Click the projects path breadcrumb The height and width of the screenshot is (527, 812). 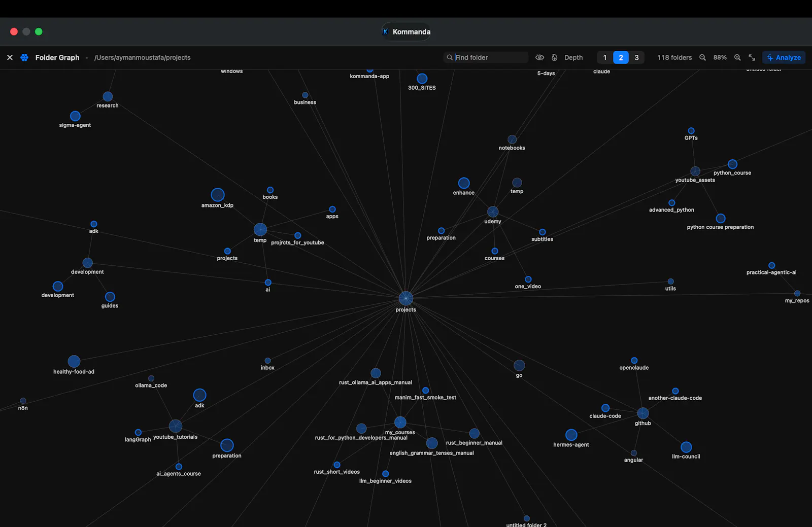pos(143,57)
